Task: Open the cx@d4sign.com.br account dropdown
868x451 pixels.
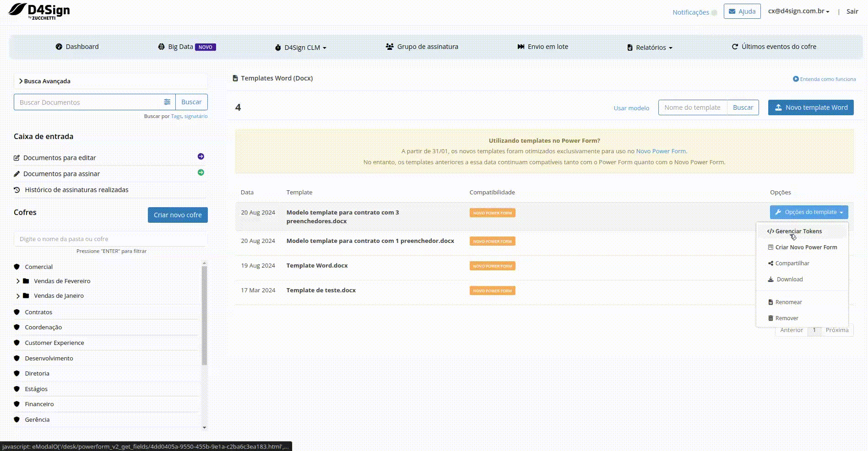Action: [799, 11]
